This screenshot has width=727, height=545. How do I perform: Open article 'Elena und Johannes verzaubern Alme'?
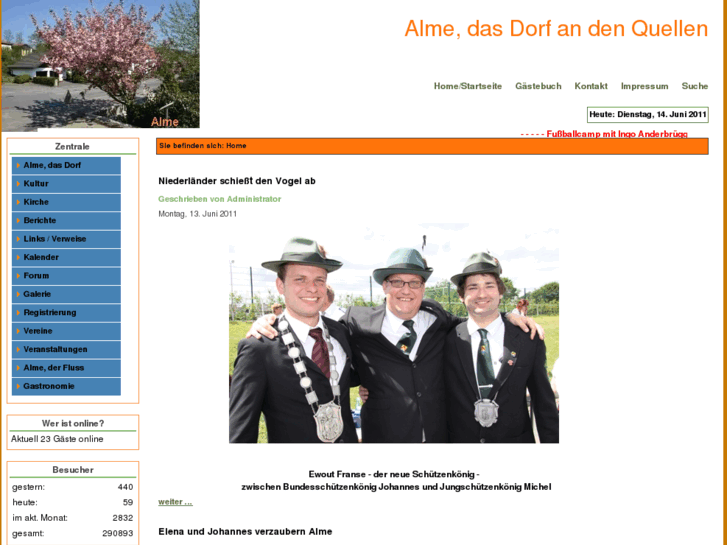point(245,532)
